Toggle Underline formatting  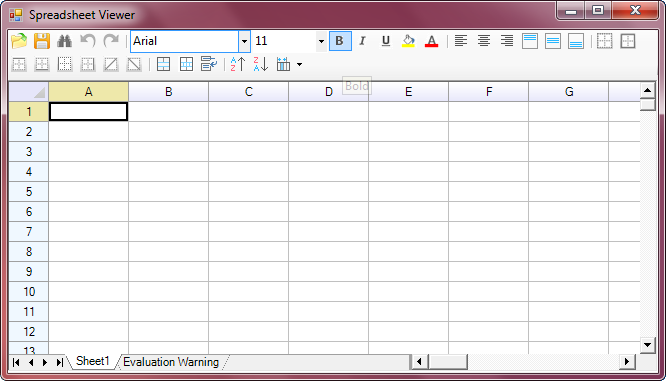[x=386, y=41]
